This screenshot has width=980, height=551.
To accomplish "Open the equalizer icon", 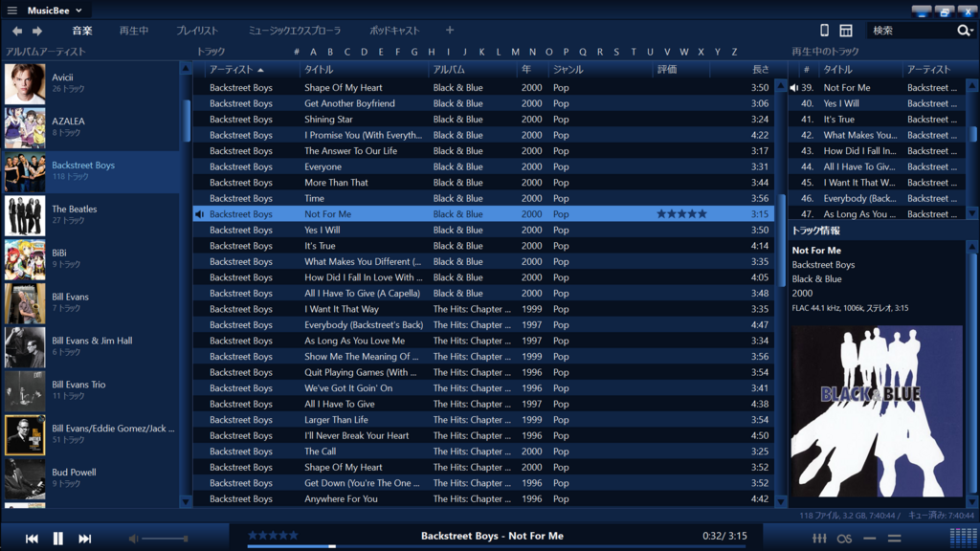I will pyautogui.click(x=819, y=539).
